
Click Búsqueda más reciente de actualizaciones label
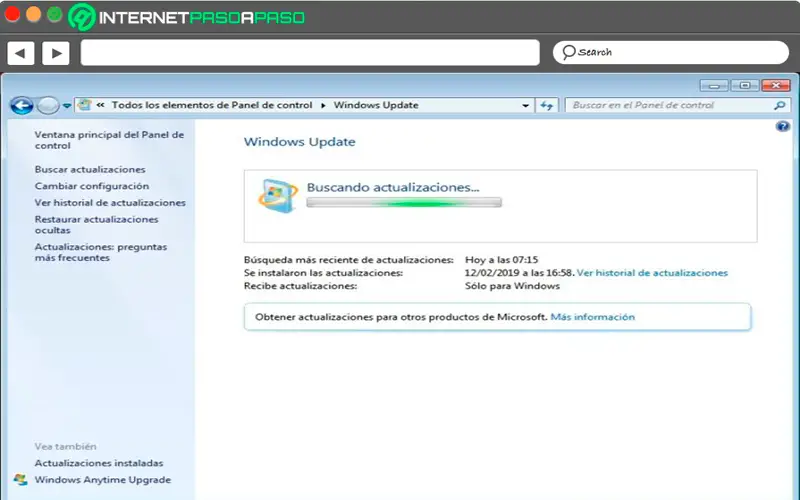pos(348,260)
